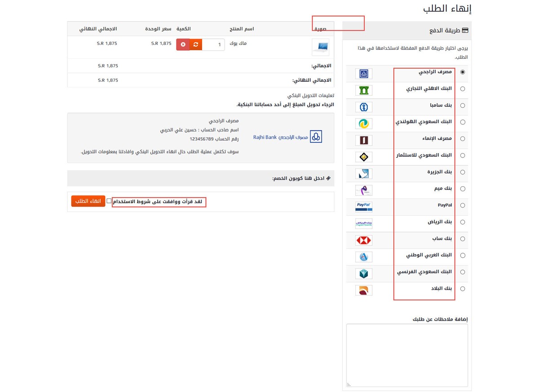The height and width of the screenshot is (392, 539).
Task: Click the red delete icon on the cart item
Action: click(183, 44)
